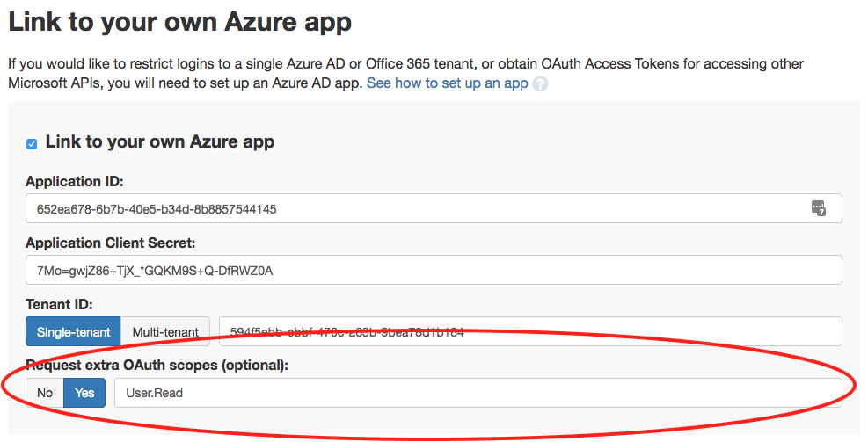Click the help question mark icon
Image resolution: width=868 pixels, height=442 pixels.
[x=540, y=84]
